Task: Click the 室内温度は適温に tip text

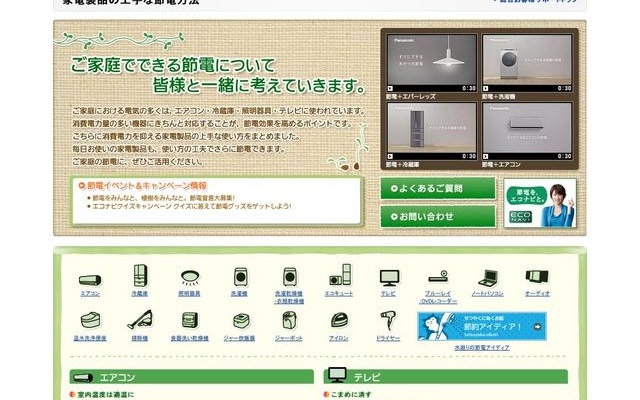Action: click(x=105, y=395)
